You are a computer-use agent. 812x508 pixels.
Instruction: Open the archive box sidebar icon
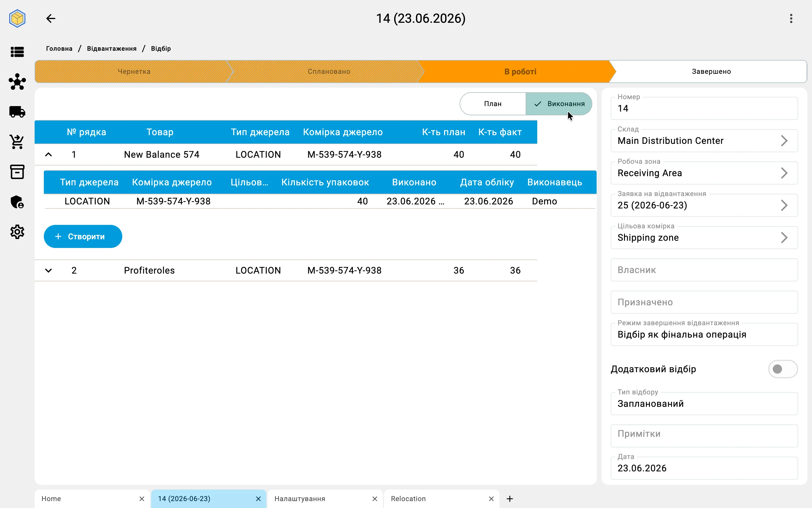[17, 172]
